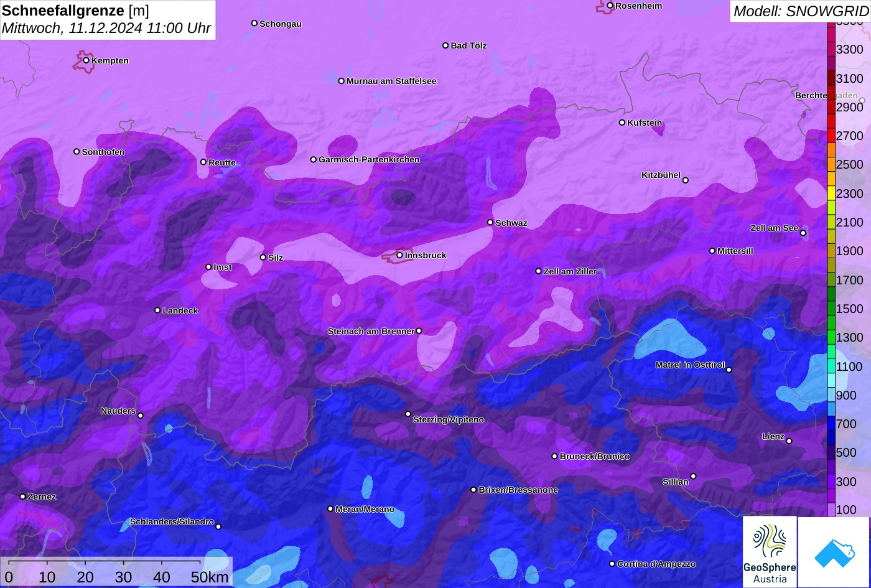Click the Modell: SNOWGRID label
The image size is (871, 588).
click(x=801, y=11)
